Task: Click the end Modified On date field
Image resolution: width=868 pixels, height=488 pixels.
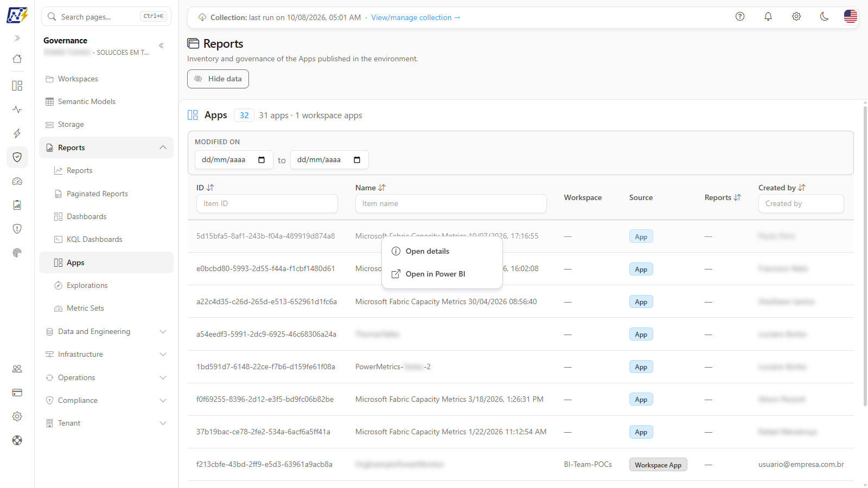Action: pos(329,160)
